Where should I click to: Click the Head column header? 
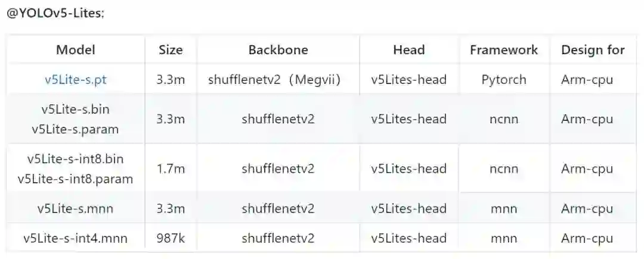pos(408,50)
